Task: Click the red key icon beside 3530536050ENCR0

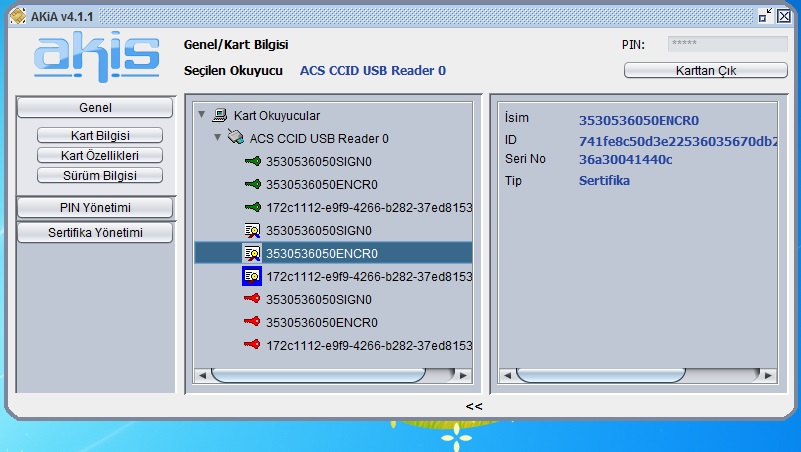Action: [x=252, y=322]
